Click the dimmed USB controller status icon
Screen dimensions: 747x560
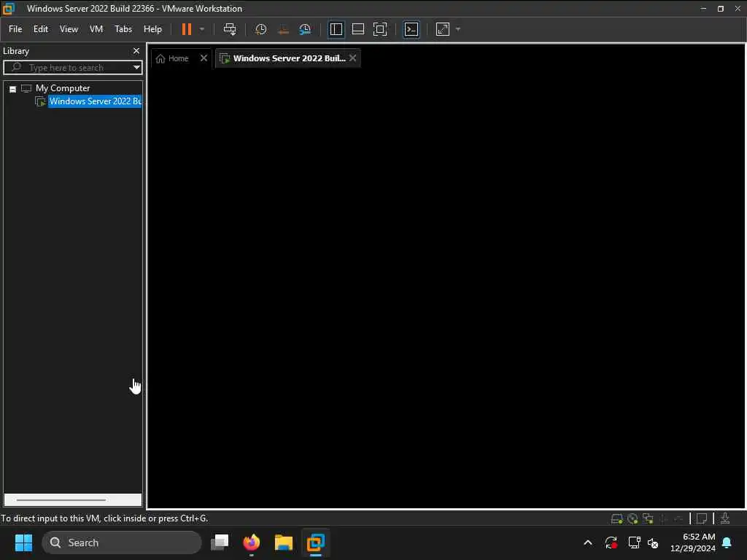pyautogui.click(x=664, y=518)
